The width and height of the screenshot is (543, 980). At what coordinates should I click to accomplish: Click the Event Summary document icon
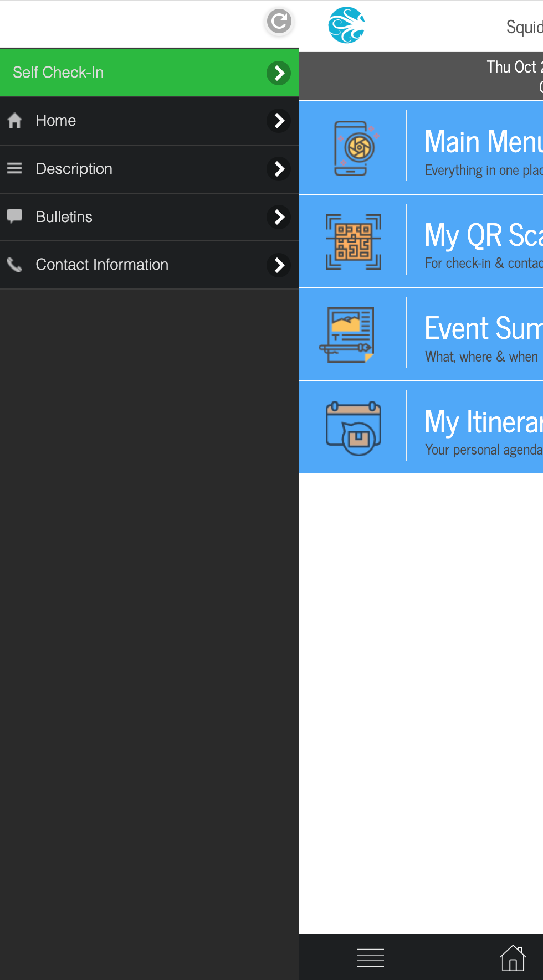[x=347, y=334]
